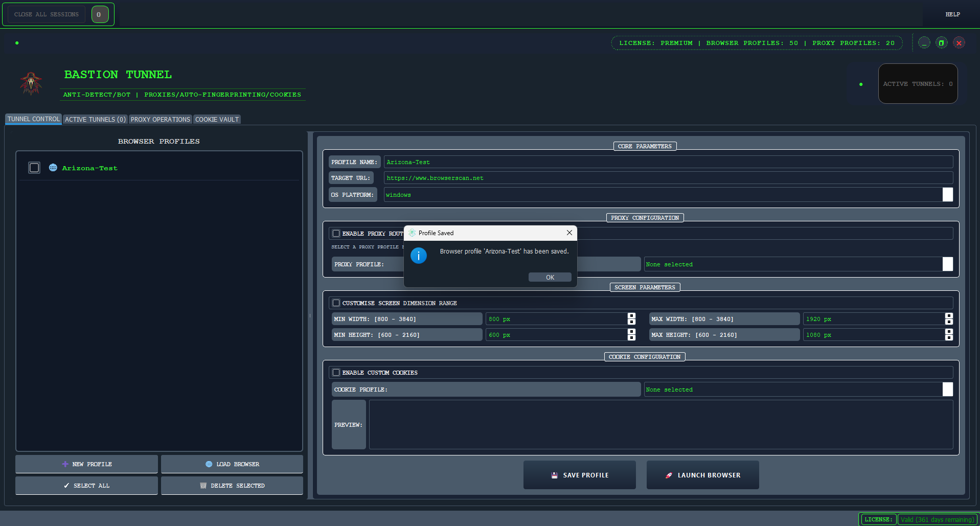The width and height of the screenshot is (980, 526).
Task: Decrease the Min Width value
Action: point(631,322)
